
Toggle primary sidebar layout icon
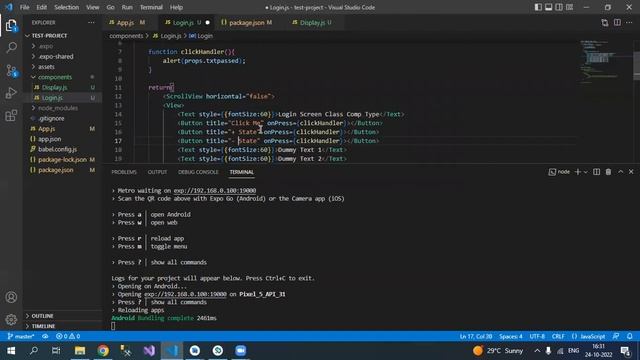(x=538, y=7)
